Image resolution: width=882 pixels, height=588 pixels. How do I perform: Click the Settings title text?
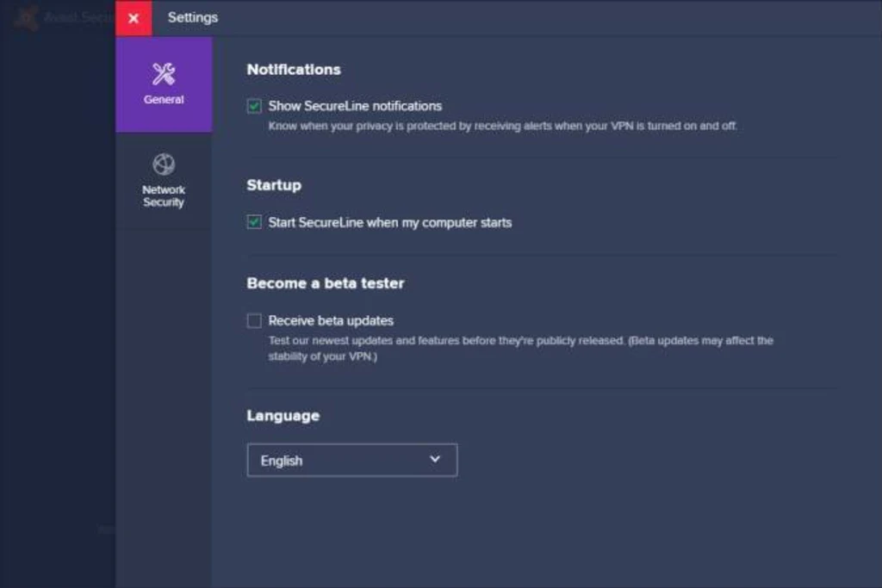[x=193, y=17]
